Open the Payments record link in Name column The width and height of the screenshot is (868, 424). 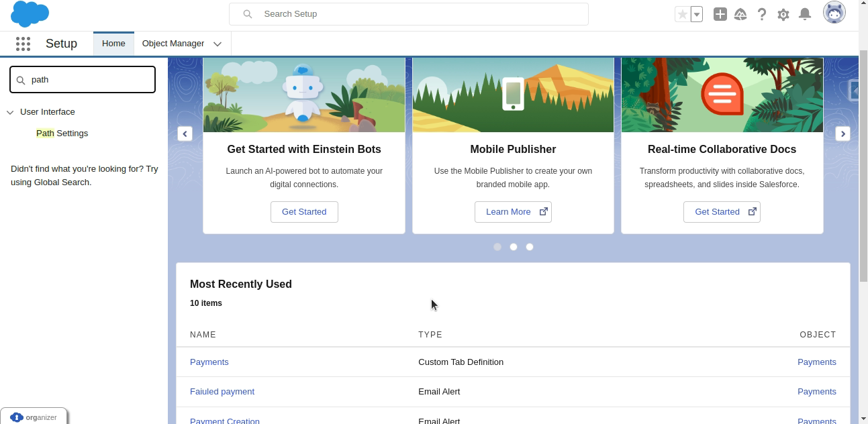(x=209, y=362)
